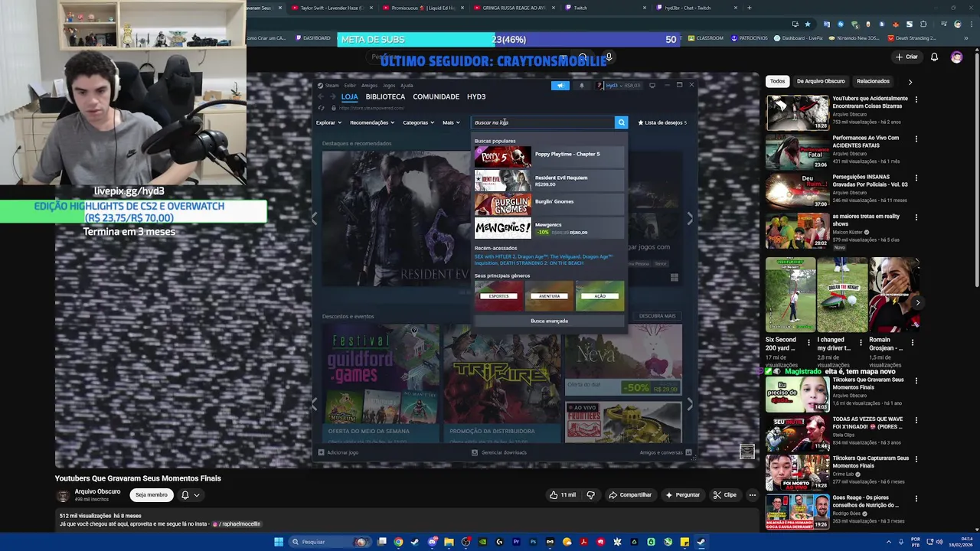Open options for 'YouTubers que Acidentalmente' video

[916, 99]
